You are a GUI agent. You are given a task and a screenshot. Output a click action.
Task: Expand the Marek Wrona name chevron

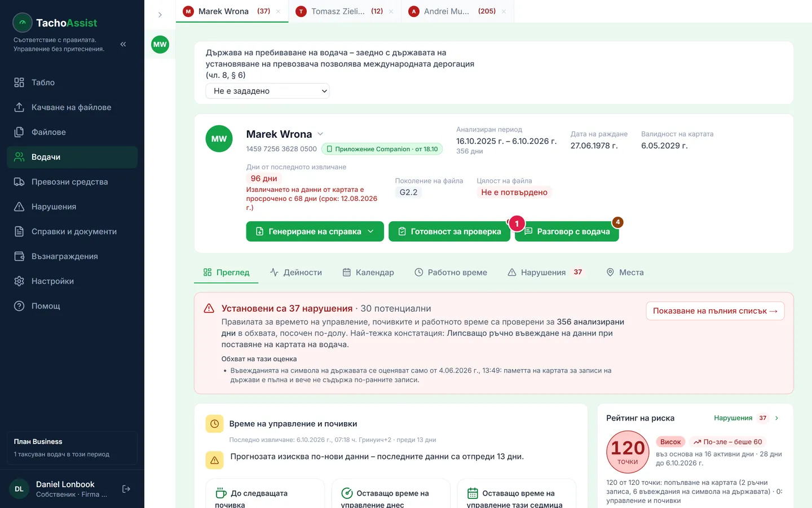coord(320,134)
